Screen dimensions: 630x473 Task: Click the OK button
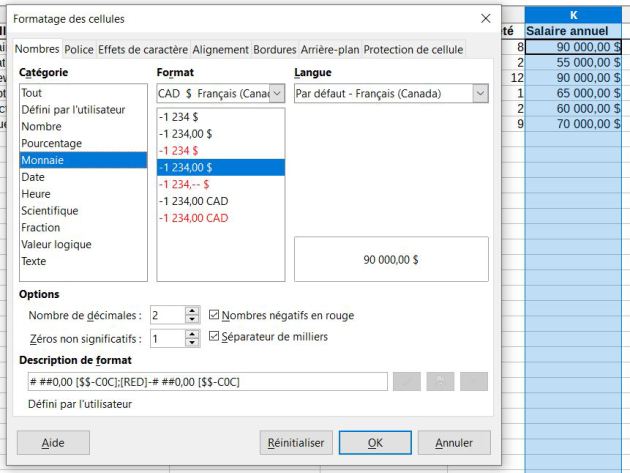tap(375, 442)
